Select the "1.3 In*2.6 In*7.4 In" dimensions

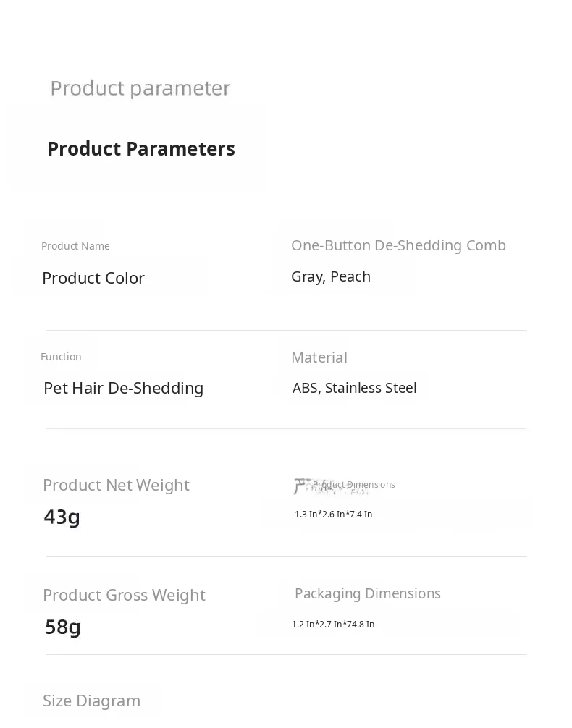[333, 515]
